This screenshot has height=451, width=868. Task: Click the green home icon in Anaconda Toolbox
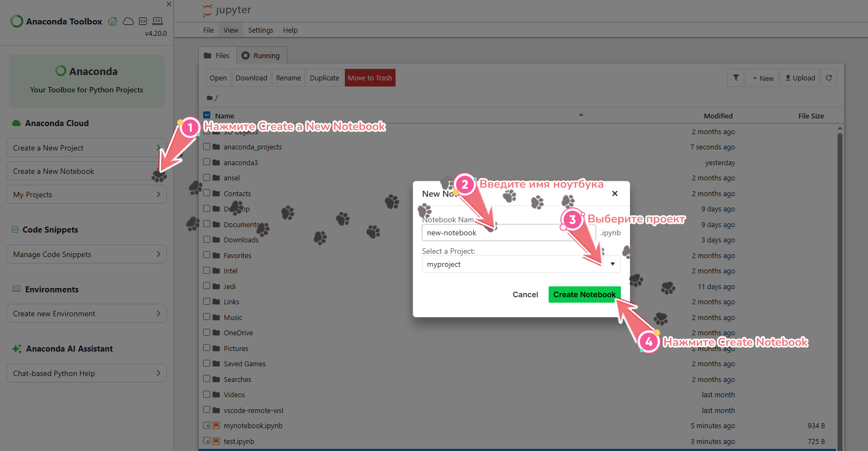(112, 21)
